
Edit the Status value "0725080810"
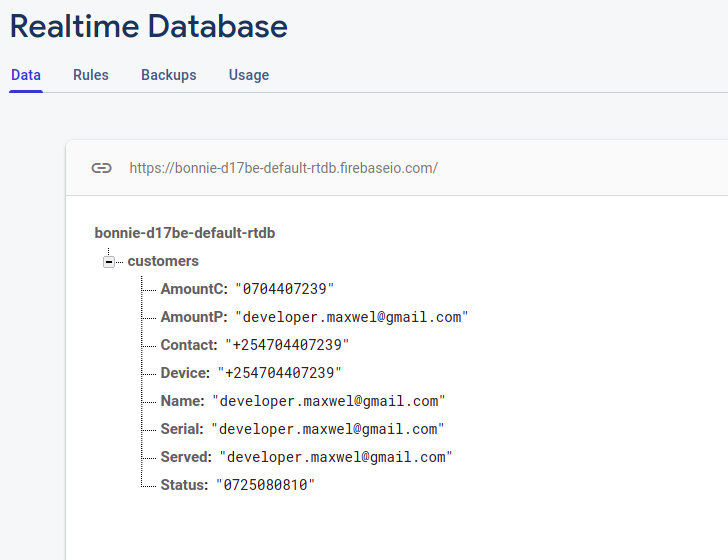(x=265, y=485)
